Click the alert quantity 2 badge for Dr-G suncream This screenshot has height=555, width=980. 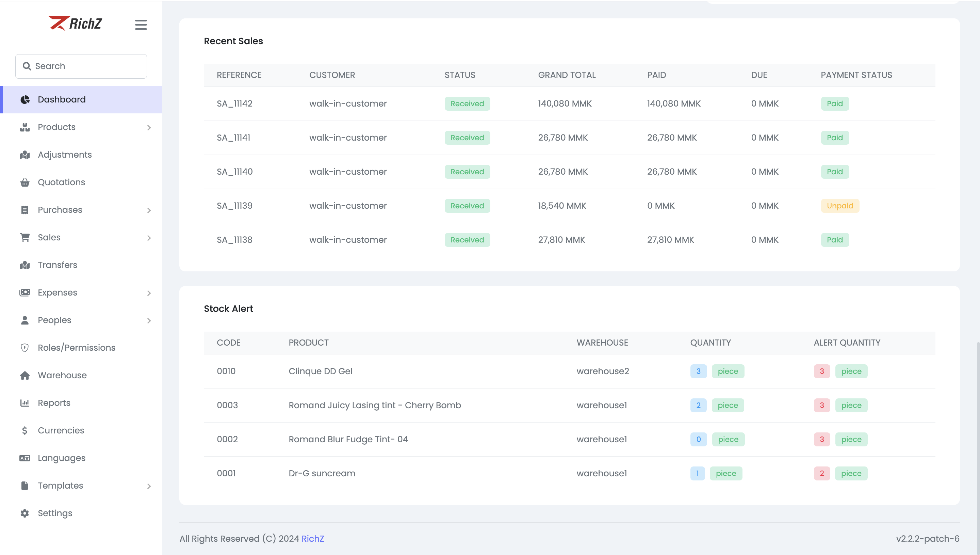(821, 473)
